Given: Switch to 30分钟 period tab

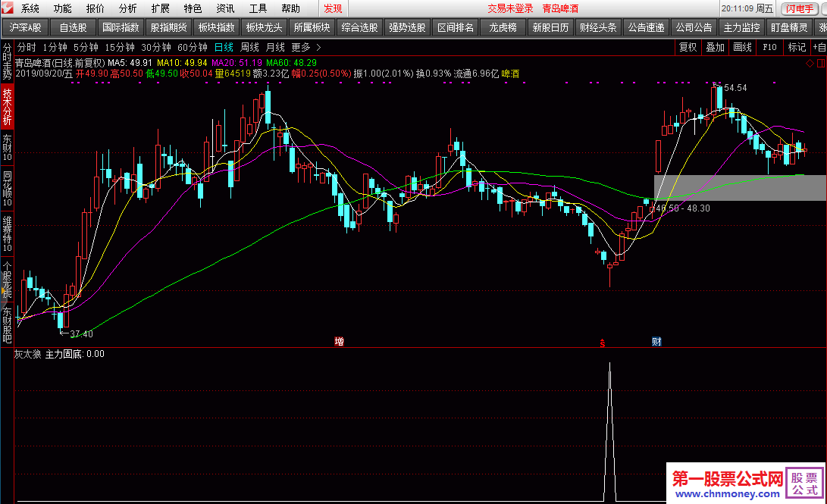Looking at the screenshot, I should (x=156, y=48).
